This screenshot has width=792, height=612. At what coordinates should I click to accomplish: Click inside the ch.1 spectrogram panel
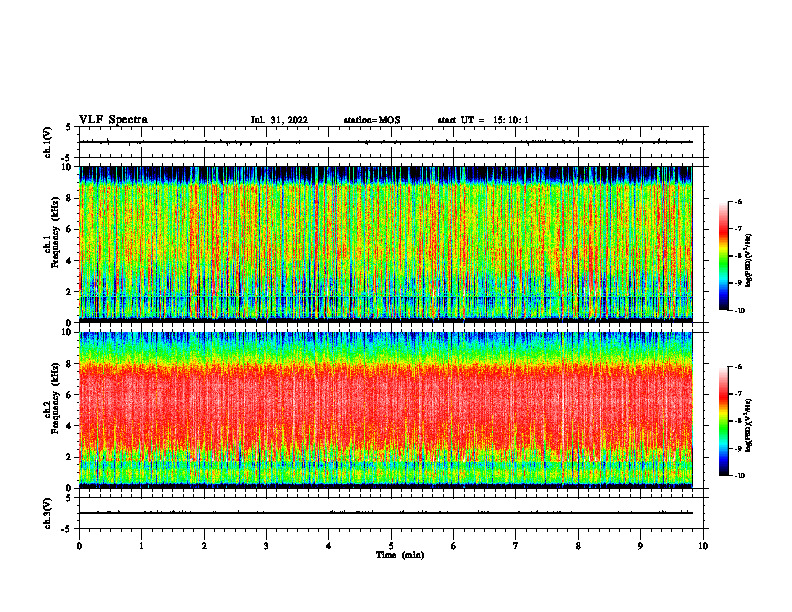coord(386,244)
